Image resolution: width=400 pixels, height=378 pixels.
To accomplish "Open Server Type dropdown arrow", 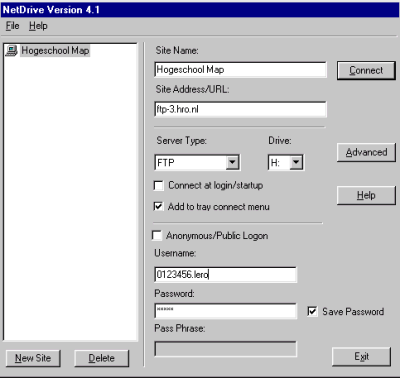I will pos(232,163).
